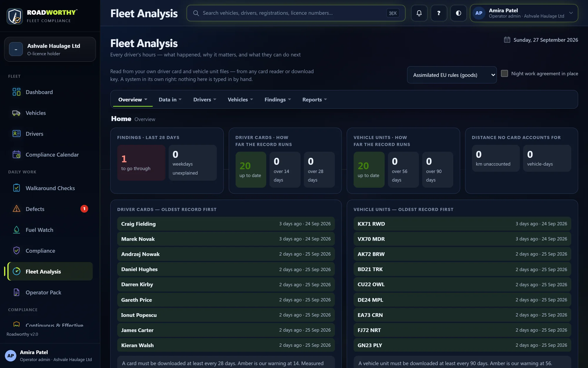Open the Assimilated EU rules dropdown

coord(452,75)
